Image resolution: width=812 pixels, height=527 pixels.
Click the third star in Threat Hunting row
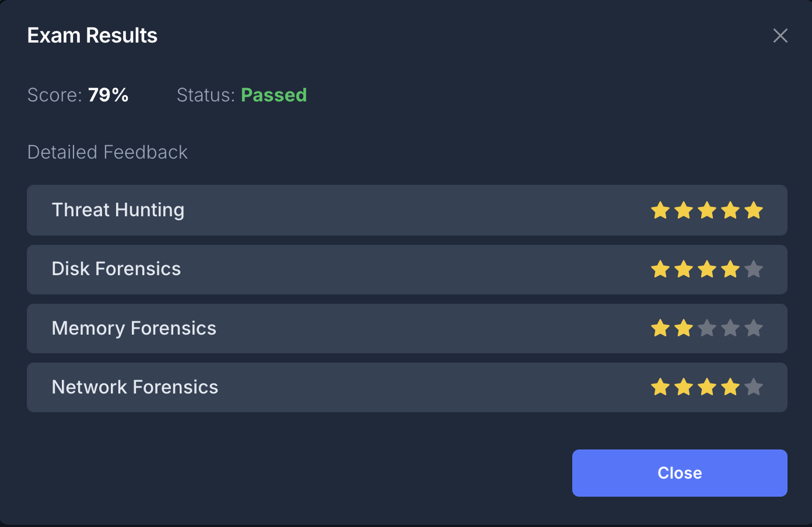coord(707,210)
